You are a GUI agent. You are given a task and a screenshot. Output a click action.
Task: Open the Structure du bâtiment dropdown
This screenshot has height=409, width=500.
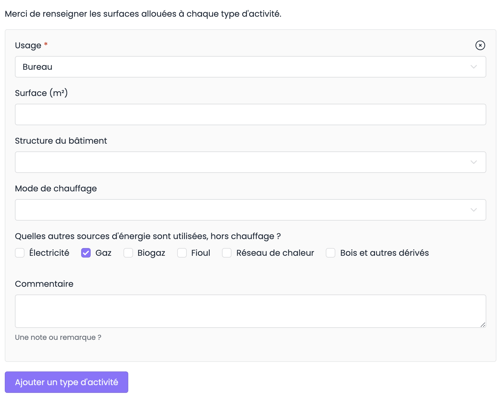pos(250,162)
